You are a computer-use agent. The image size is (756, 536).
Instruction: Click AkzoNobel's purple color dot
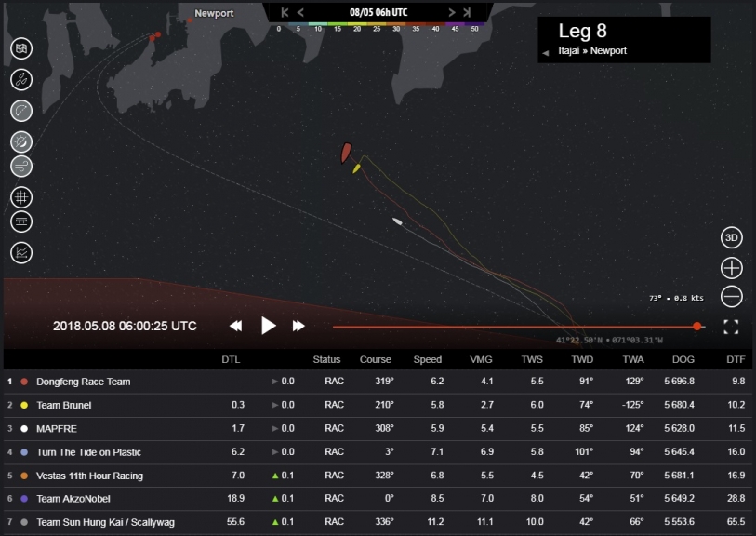click(24, 499)
